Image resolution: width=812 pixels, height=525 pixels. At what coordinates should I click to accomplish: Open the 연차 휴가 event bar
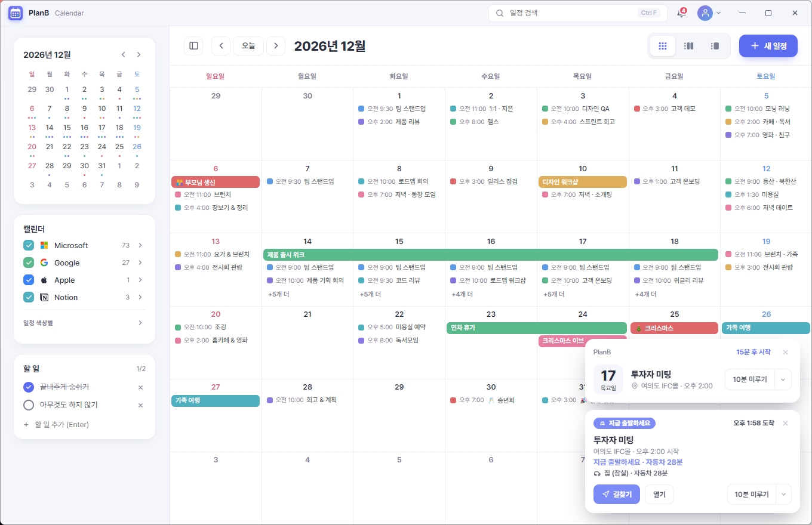pos(537,328)
